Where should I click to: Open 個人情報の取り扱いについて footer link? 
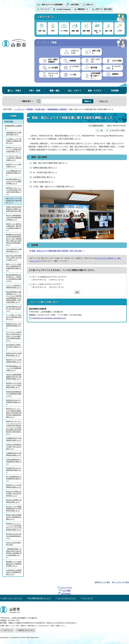(40, 598)
